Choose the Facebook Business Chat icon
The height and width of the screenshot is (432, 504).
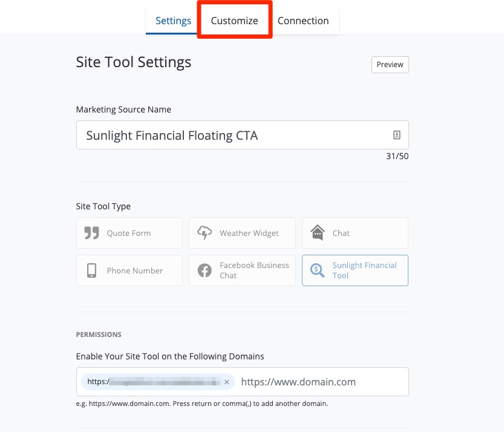point(205,270)
